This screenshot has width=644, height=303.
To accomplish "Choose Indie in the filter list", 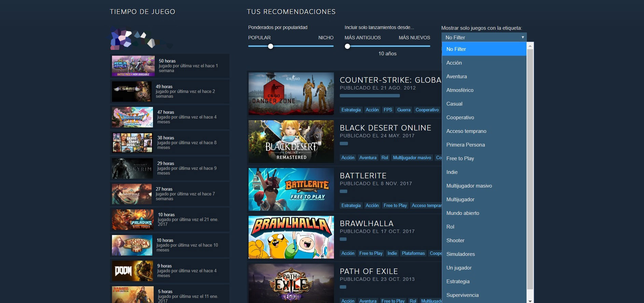I will point(484,172).
